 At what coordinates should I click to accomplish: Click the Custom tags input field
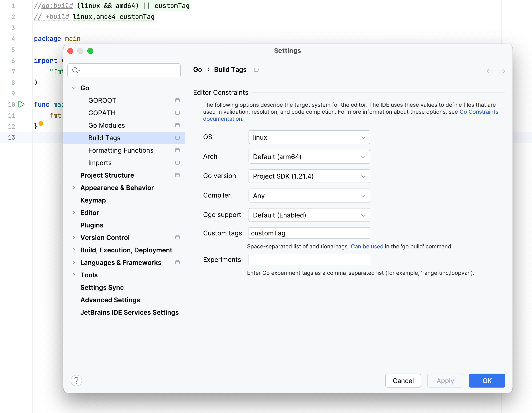click(309, 233)
